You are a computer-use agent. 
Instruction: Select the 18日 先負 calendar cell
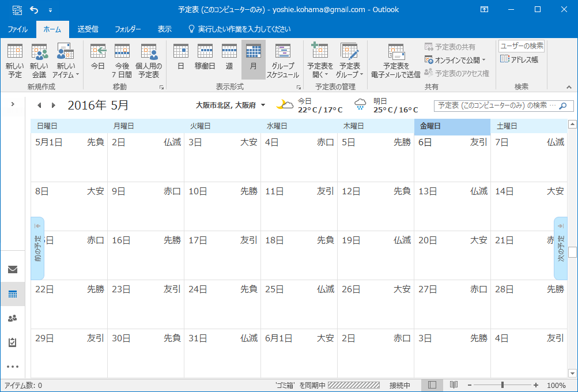click(x=299, y=255)
